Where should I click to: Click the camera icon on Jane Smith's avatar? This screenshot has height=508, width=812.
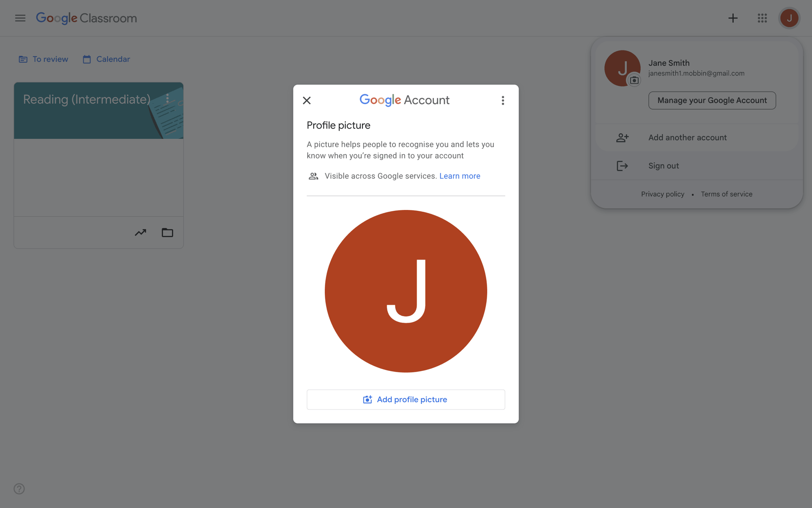[x=634, y=80]
